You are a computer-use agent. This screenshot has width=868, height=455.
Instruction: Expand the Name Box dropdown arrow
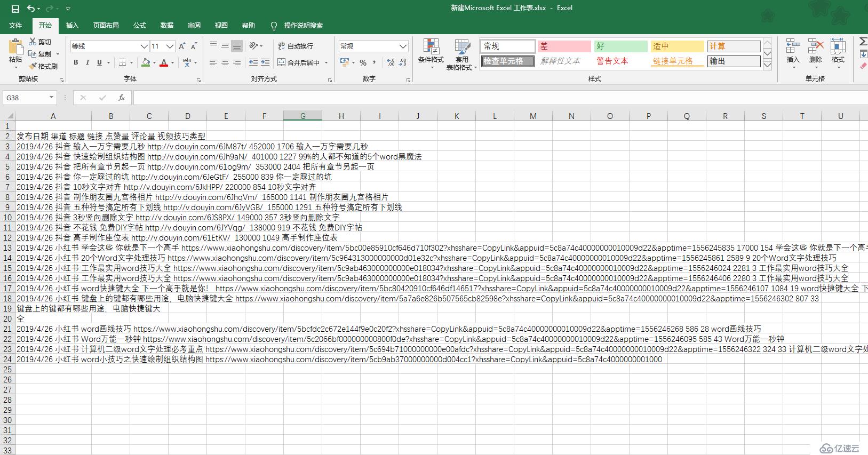pos(51,98)
